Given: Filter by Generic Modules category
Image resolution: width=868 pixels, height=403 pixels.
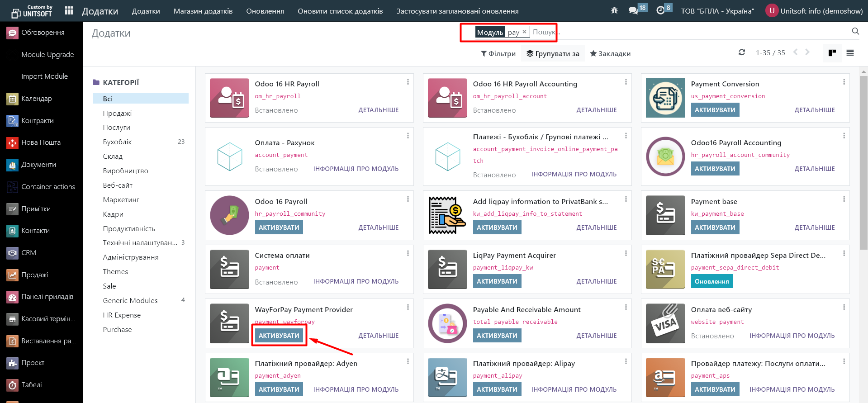Looking at the screenshot, I should pos(141,301).
